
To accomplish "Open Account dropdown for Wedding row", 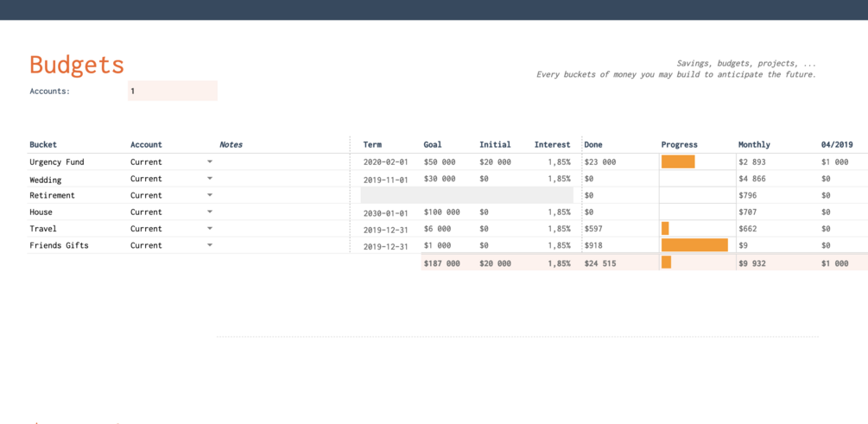I will pos(210,178).
